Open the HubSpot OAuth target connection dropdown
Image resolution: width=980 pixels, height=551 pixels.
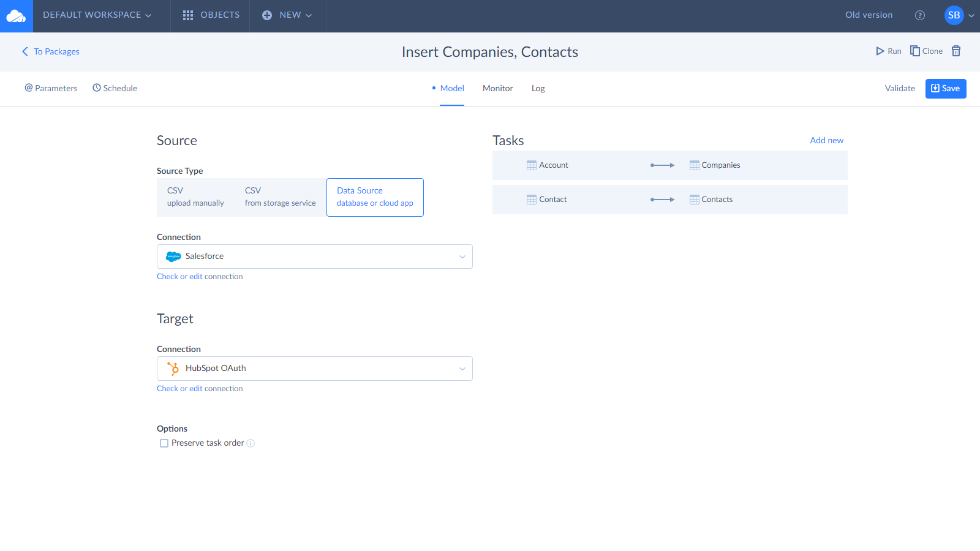point(315,369)
